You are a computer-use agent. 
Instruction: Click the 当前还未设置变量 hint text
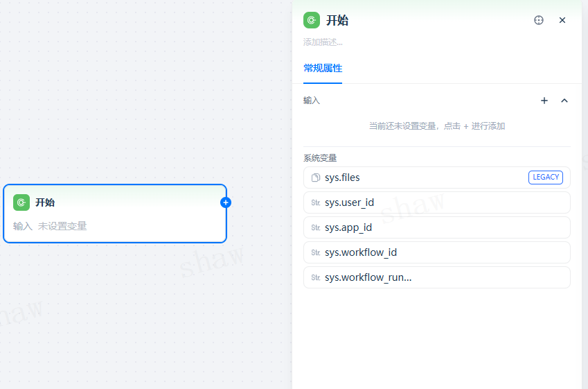click(x=437, y=126)
